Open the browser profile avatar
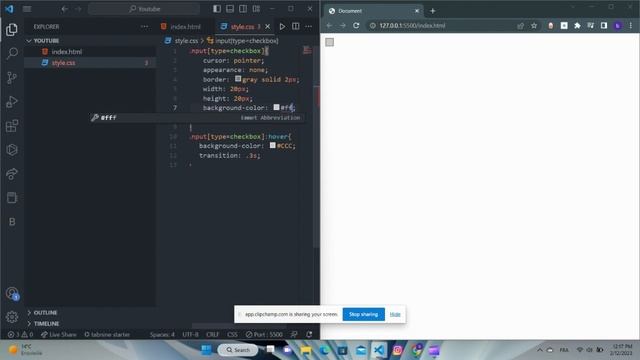This screenshot has width=640, height=360. 618,26
